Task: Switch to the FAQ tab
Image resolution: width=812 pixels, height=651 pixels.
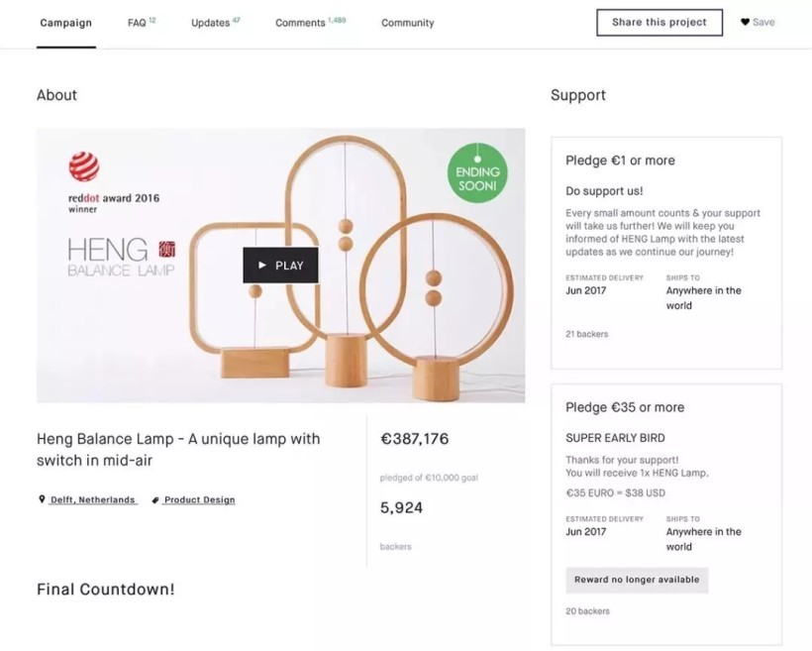Action: click(138, 23)
